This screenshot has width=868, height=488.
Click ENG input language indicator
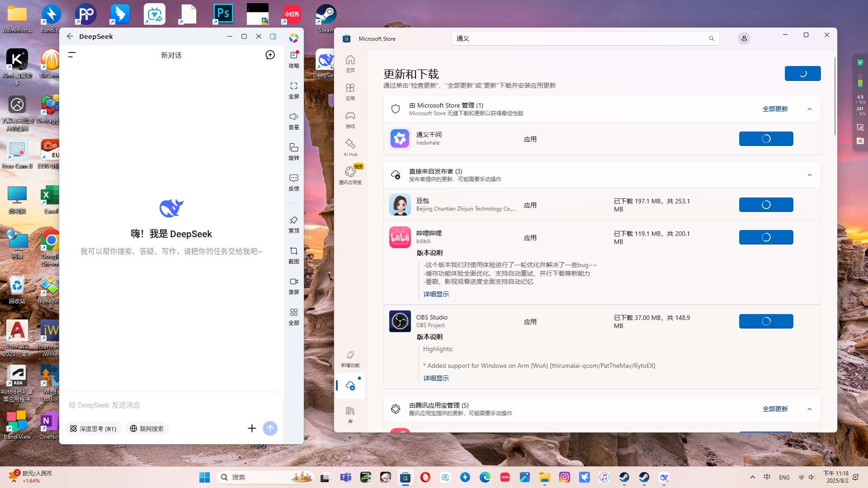pos(784,477)
